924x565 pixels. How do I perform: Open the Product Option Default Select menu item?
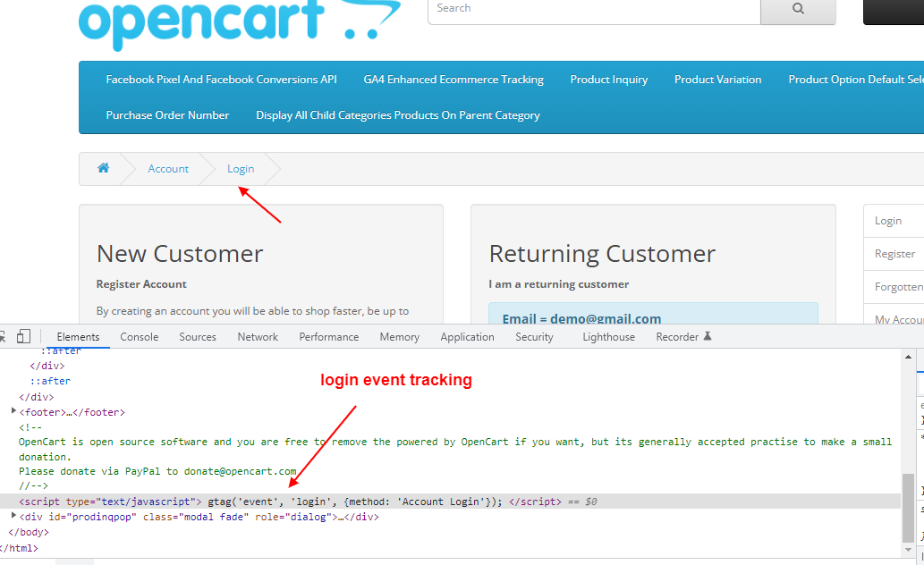pos(856,80)
